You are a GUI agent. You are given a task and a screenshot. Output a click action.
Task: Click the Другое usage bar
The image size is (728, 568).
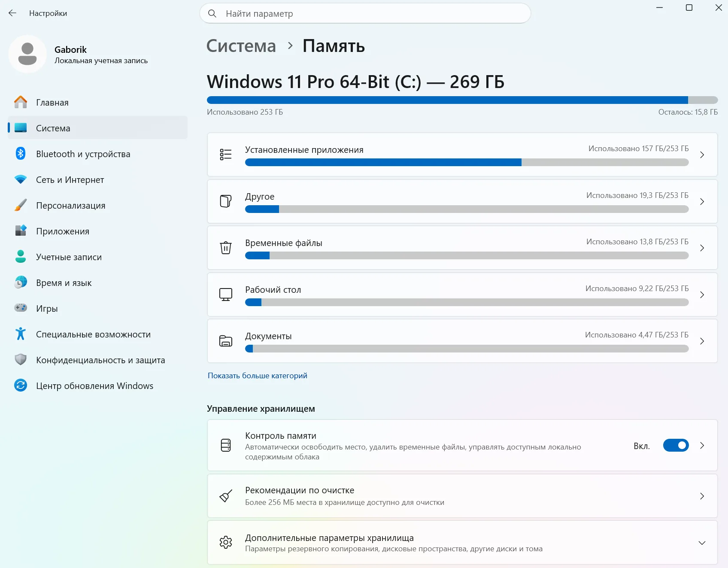click(467, 209)
